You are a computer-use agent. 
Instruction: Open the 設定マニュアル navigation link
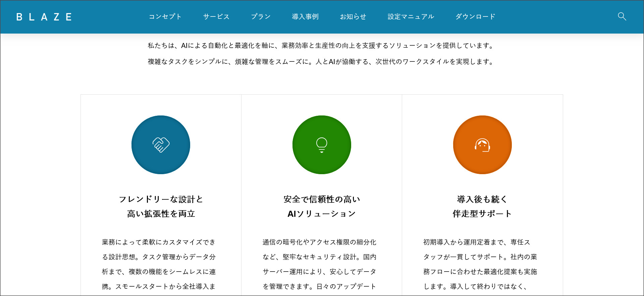coord(411,16)
